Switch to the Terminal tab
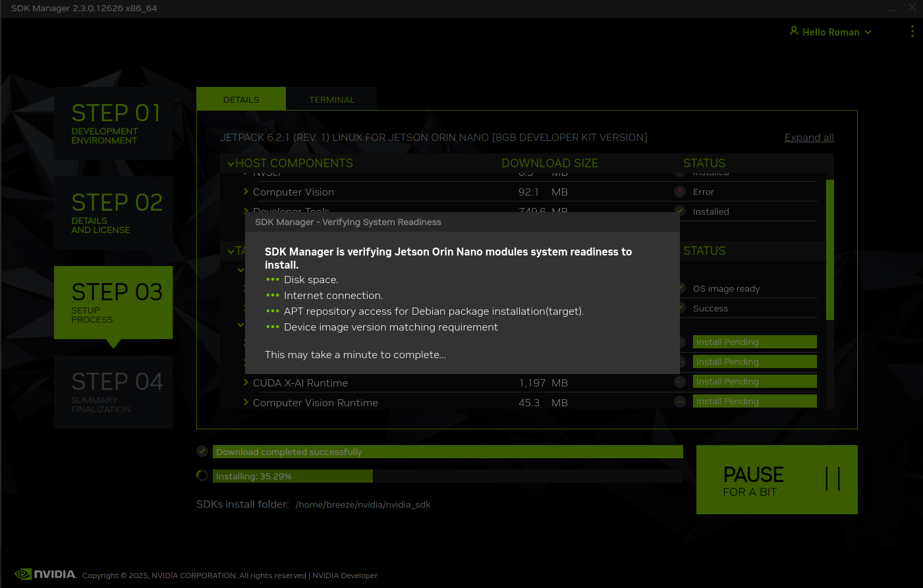The height and width of the screenshot is (588, 923). (331, 99)
